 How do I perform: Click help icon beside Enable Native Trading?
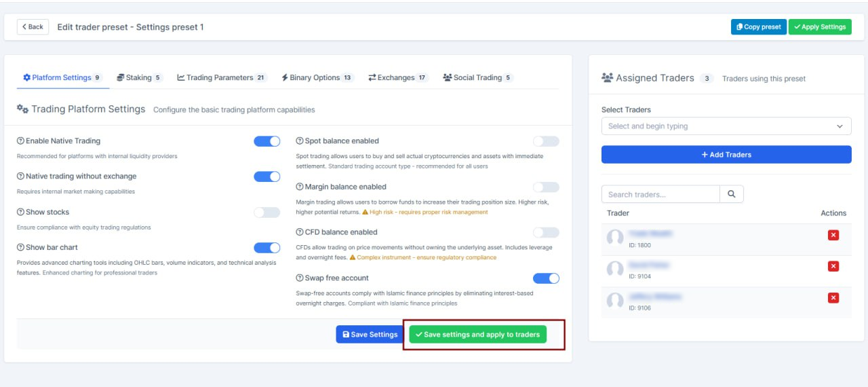point(20,141)
